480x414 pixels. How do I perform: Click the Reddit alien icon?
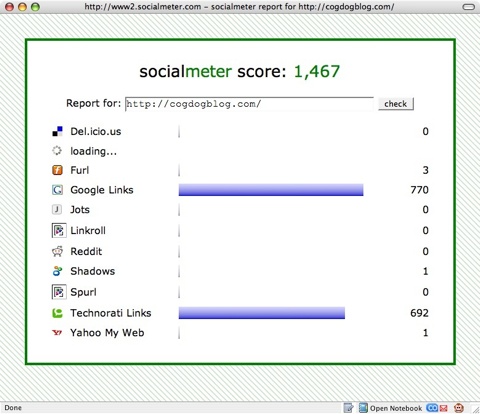[57, 251]
